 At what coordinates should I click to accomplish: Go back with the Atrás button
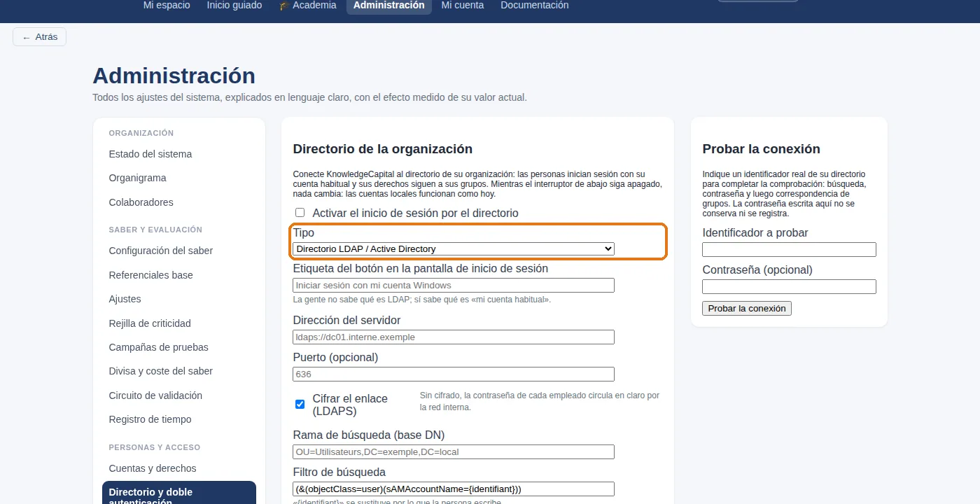(39, 37)
